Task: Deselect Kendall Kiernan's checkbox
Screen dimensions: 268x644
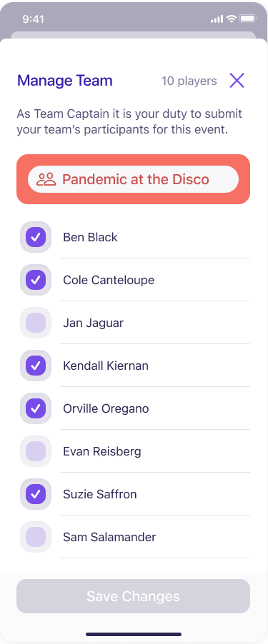Action: [36, 366]
